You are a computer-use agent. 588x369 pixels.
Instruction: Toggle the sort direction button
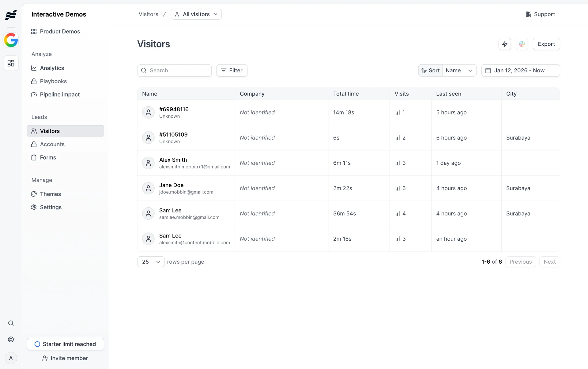click(x=430, y=70)
